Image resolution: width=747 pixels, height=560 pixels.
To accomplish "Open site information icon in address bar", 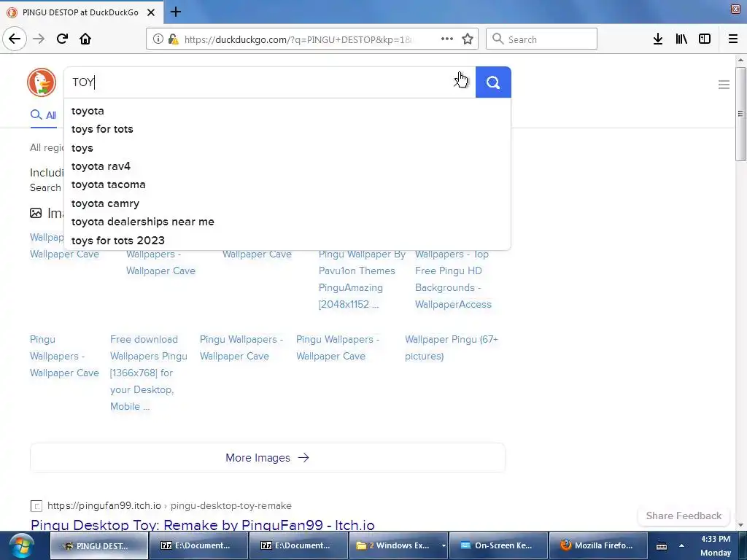I will (158, 39).
